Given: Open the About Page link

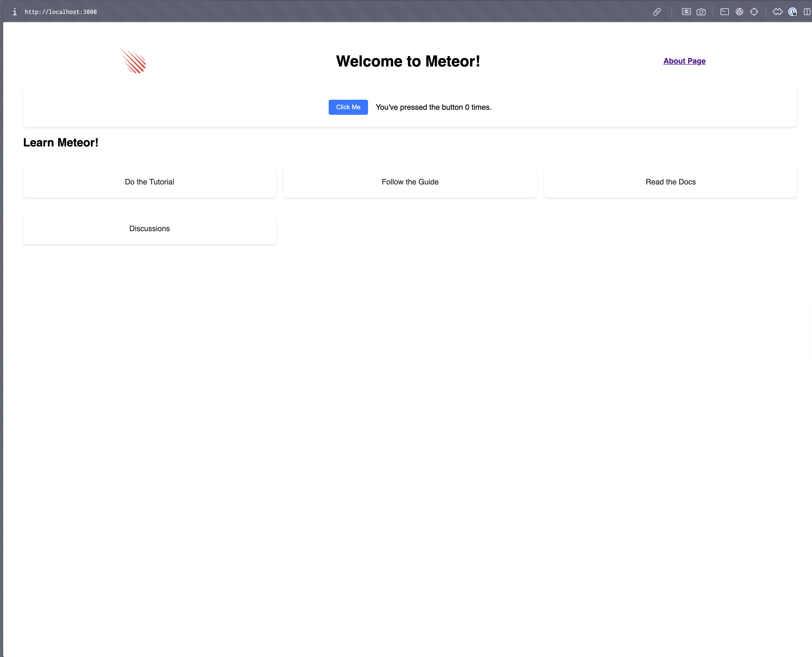Looking at the screenshot, I should pyautogui.click(x=684, y=61).
